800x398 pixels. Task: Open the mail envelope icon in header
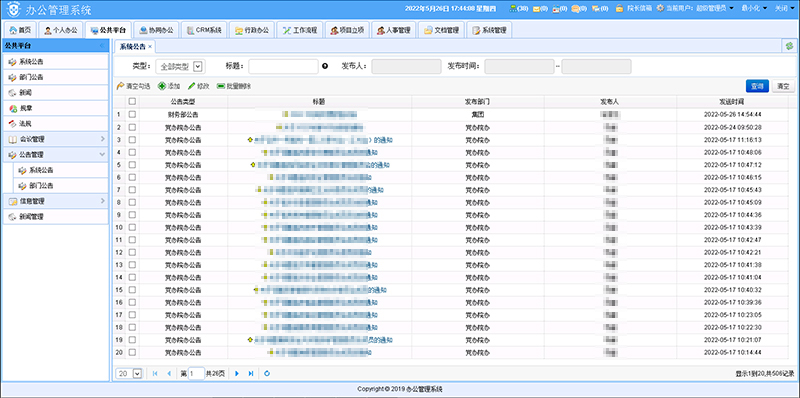pos(537,8)
